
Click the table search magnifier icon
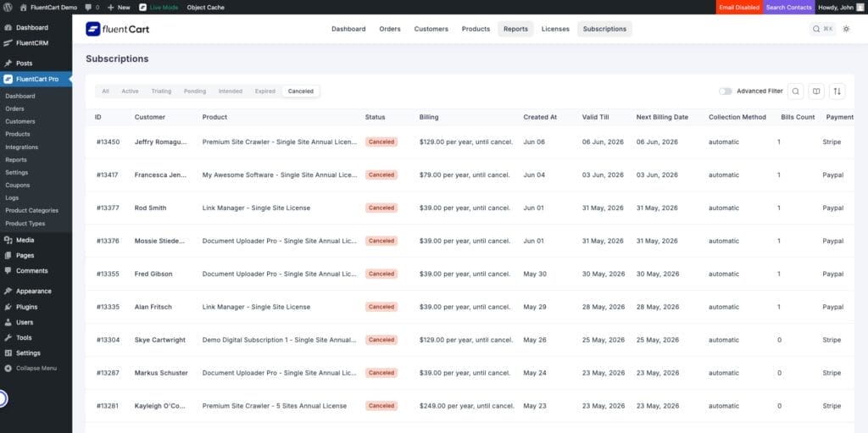coord(795,92)
